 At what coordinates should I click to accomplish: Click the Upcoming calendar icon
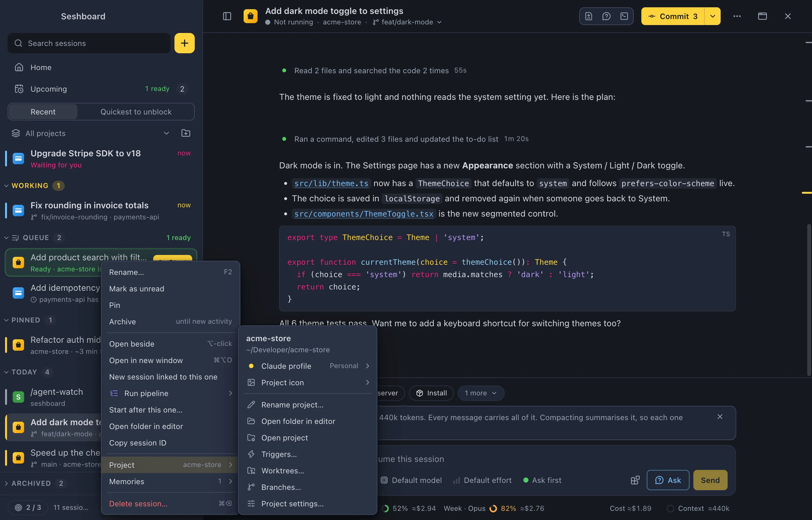(19, 89)
